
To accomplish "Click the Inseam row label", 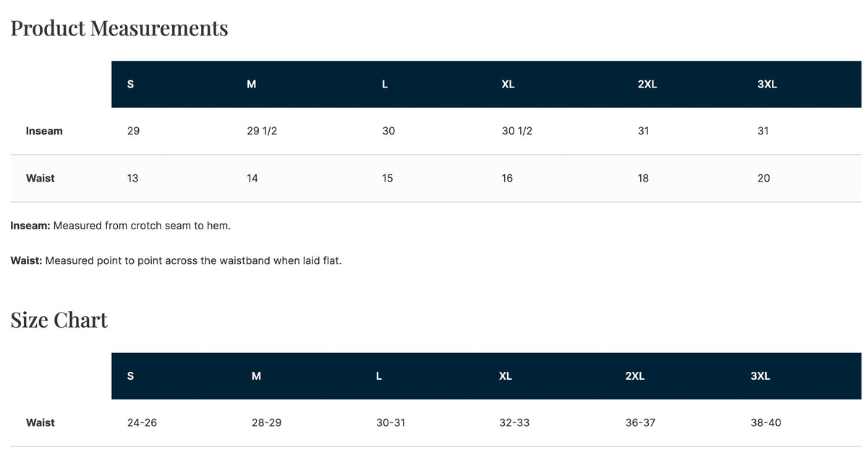I will (44, 131).
